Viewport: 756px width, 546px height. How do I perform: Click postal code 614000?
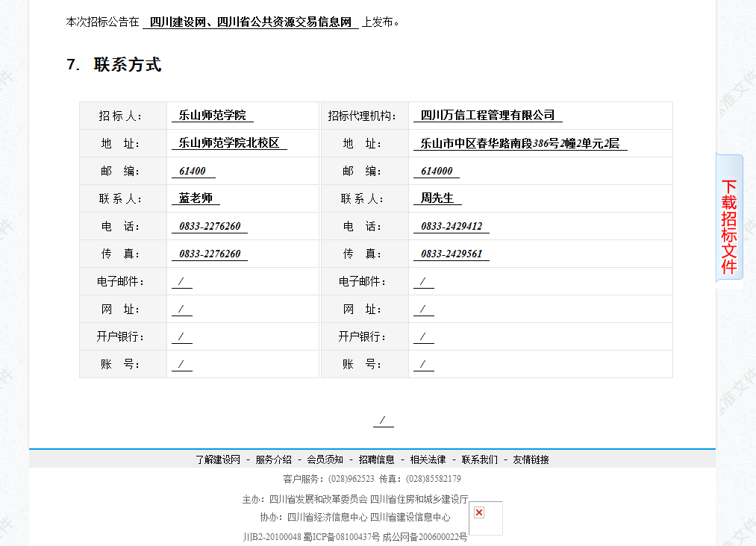[437, 171]
